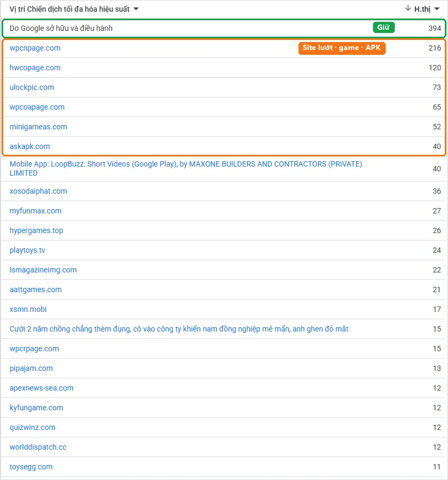
Task: Click the green Giữ label
Action: 384,28
